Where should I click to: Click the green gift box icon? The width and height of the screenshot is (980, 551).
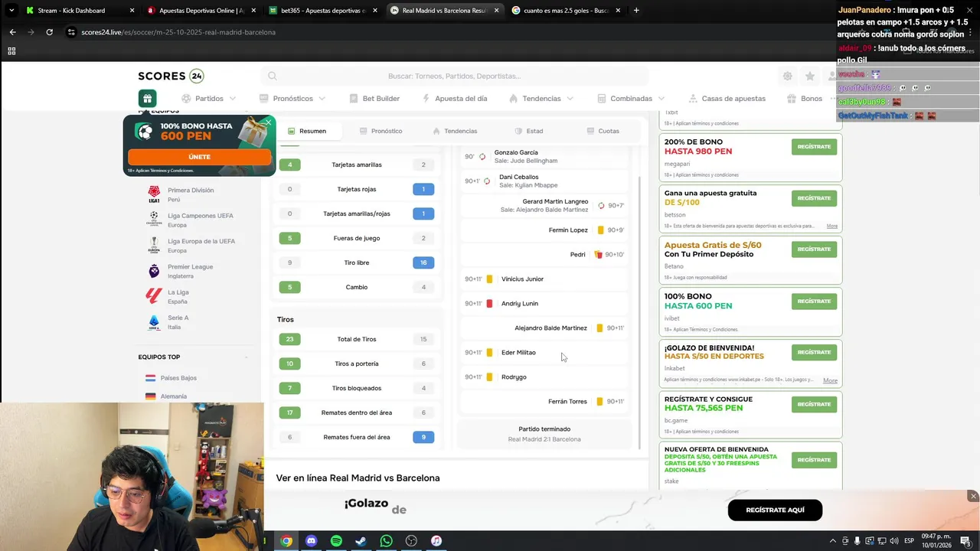pos(147,98)
